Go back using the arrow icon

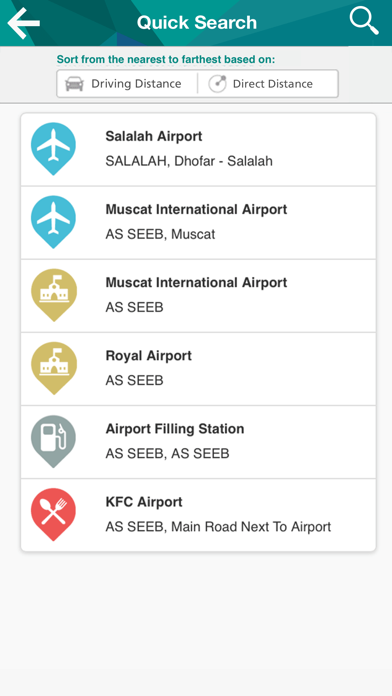tap(24, 23)
